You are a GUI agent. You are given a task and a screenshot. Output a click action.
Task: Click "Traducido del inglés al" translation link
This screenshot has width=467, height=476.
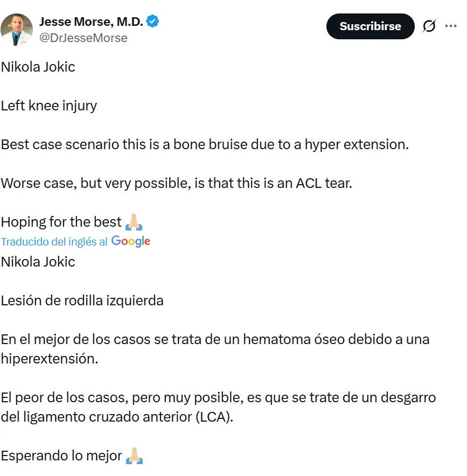click(x=54, y=242)
